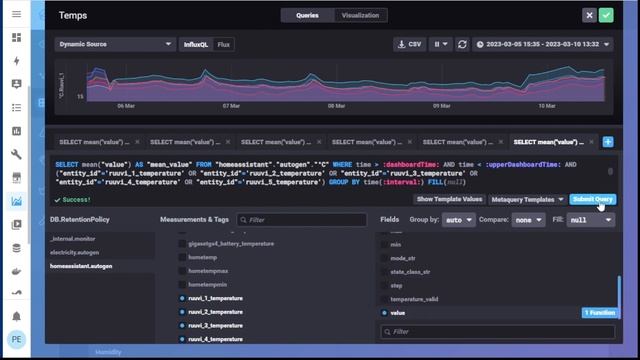Screen dimensions: 640x360
Task: Switch to the Queries tab
Action: pos(307,16)
